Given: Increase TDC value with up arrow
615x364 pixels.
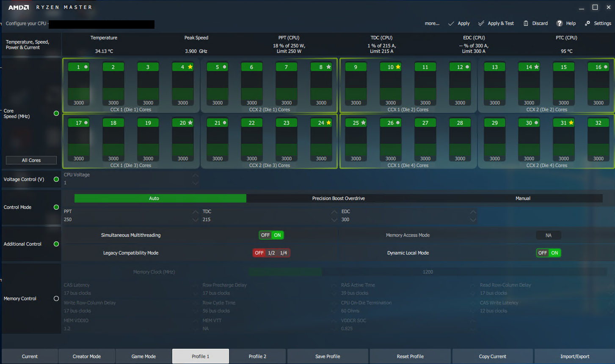Looking at the screenshot, I should tap(334, 212).
